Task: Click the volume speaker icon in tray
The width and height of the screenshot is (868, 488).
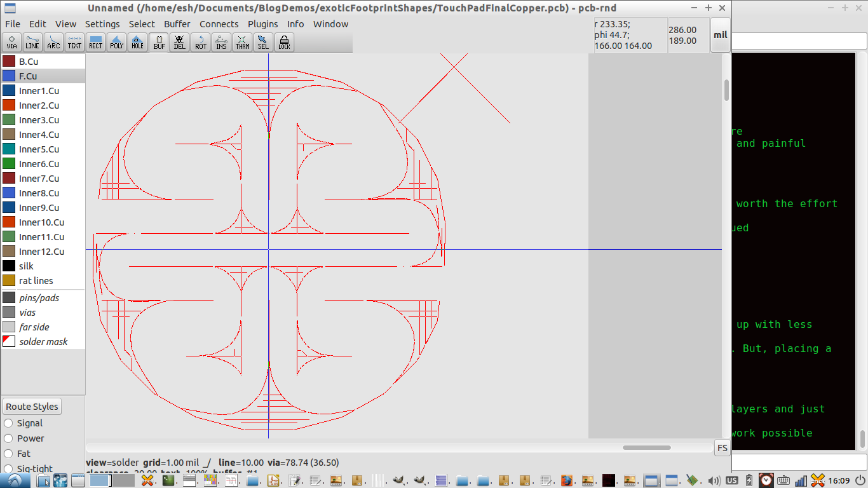Action: [x=714, y=480]
